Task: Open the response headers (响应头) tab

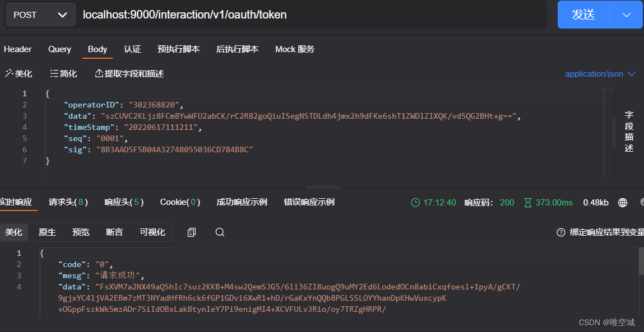Action: (124, 202)
